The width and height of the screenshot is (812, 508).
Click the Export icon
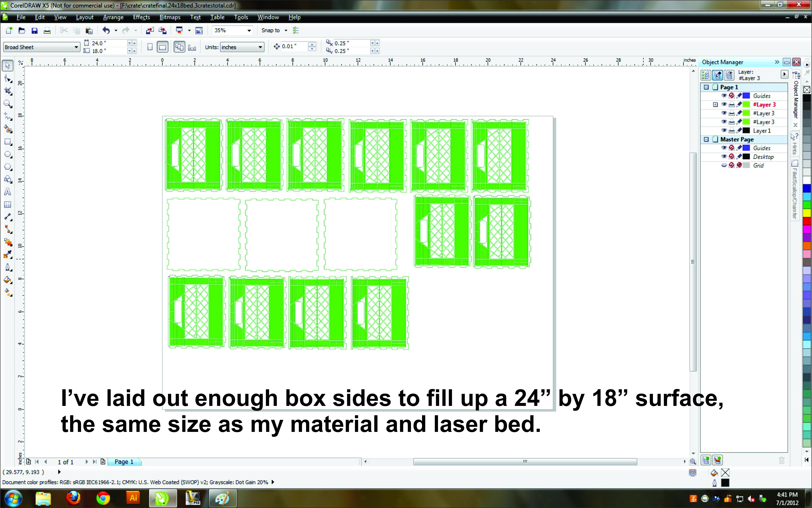tap(163, 31)
